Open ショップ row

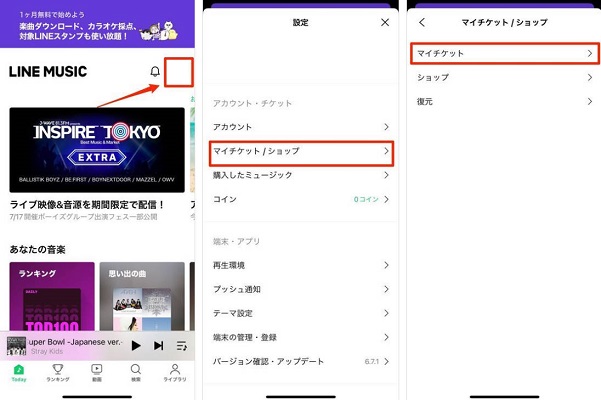tap(504, 77)
